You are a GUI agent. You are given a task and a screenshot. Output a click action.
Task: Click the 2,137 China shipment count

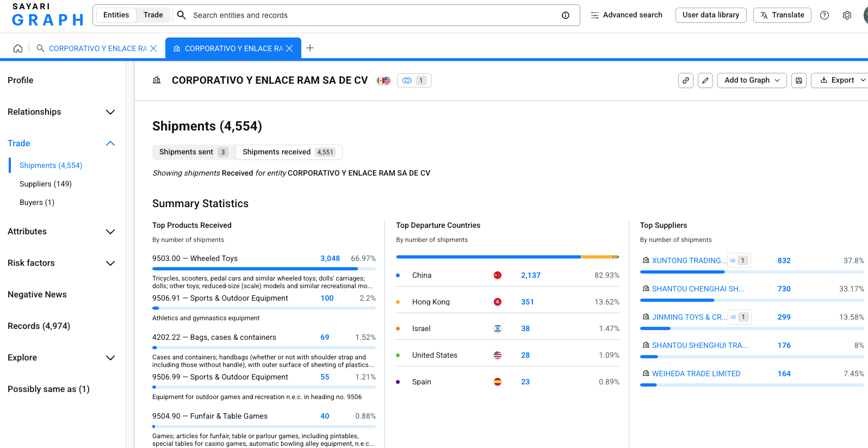(x=531, y=275)
